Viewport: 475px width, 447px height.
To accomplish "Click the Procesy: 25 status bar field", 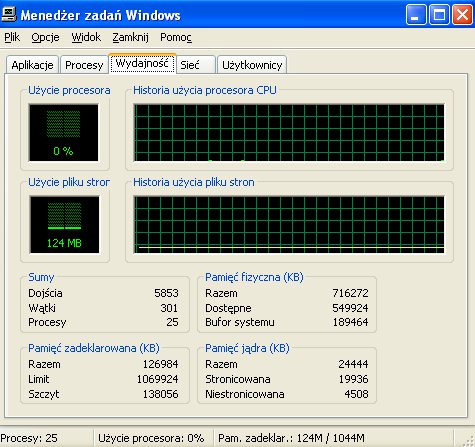I will click(46, 438).
